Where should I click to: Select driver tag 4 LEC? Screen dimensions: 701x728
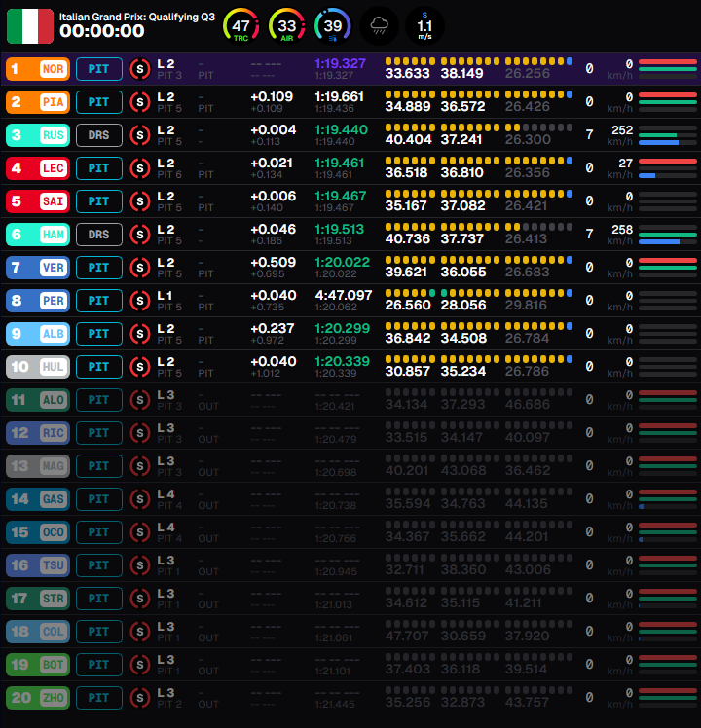(x=38, y=168)
